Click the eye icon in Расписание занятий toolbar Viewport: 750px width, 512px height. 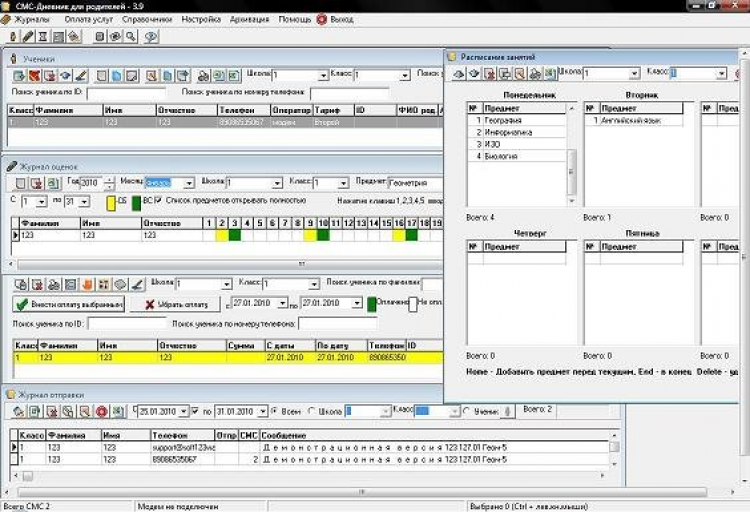pyautogui.click(x=474, y=74)
